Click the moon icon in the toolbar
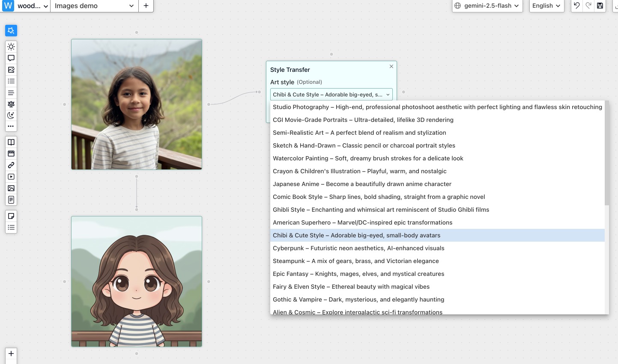Screen dimensions: 618x364 coord(11,115)
